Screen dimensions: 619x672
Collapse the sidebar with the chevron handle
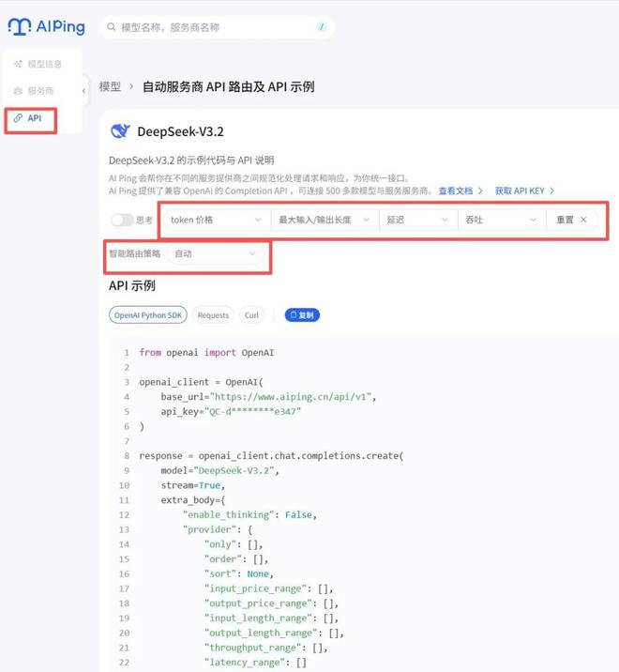(x=83, y=90)
